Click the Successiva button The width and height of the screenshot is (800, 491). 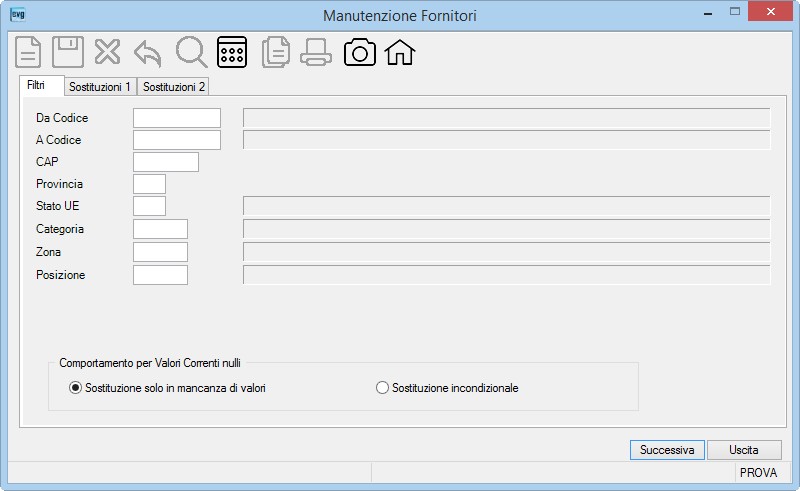667,450
